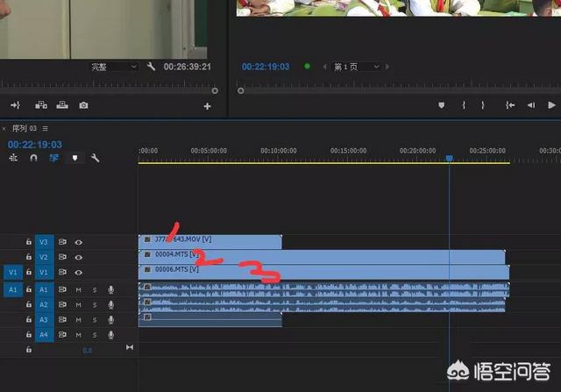Click the button editor plus icon

pyautogui.click(x=208, y=106)
